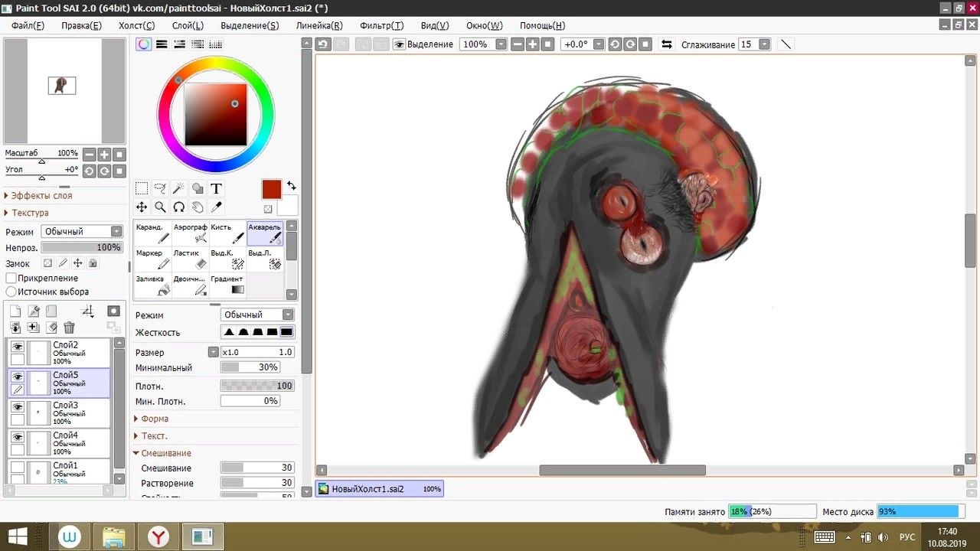
Task: Select the magic wand tool
Action: tap(178, 188)
